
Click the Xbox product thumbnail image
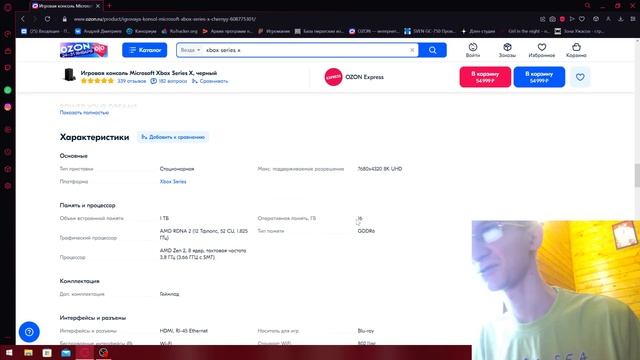pos(69,76)
